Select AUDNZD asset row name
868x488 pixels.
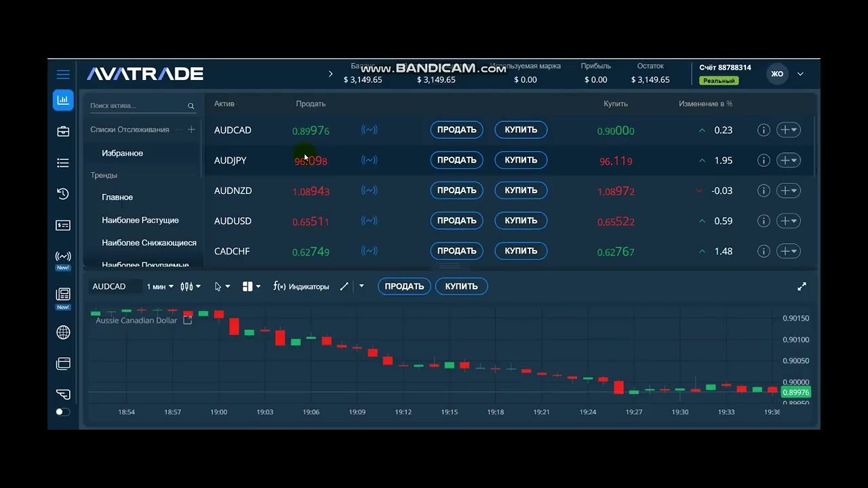pyautogui.click(x=233, y=191)
